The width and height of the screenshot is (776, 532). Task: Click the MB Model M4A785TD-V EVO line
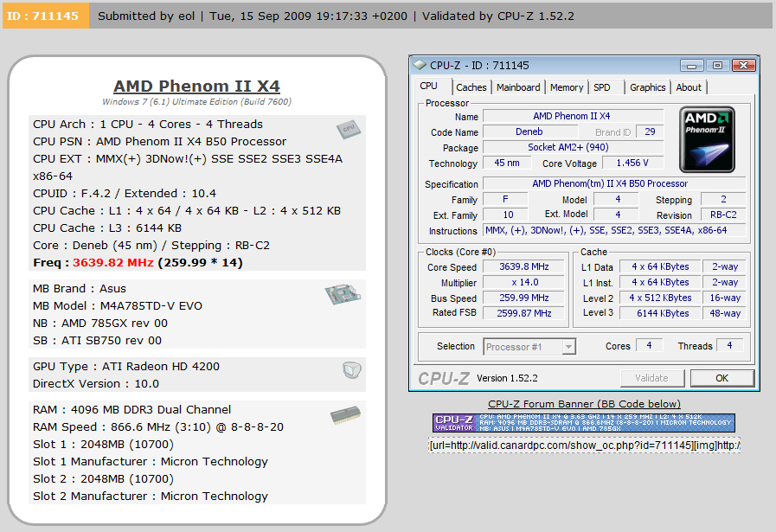(x=118, y=306)
